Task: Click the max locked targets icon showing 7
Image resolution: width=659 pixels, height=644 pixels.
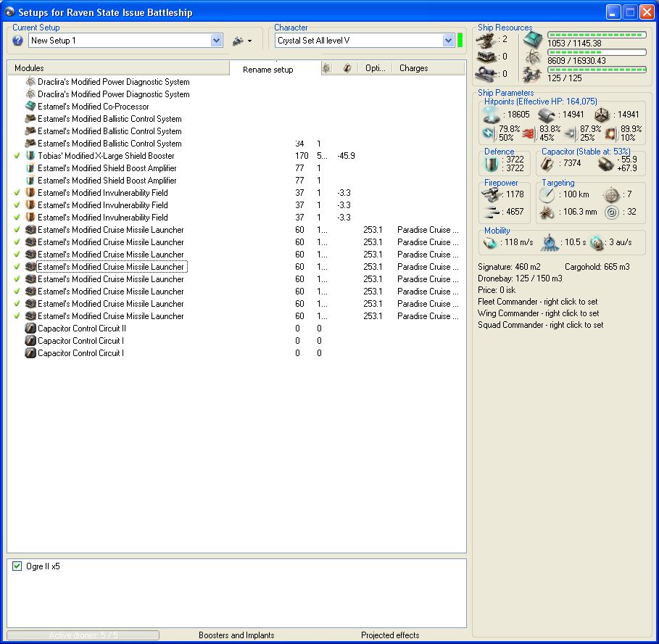Action: 611,194
